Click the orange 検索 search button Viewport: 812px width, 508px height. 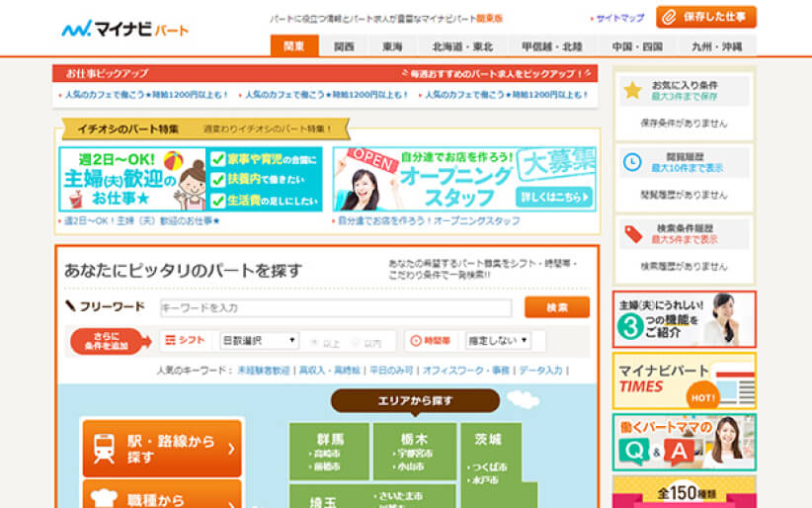(557, 307)
